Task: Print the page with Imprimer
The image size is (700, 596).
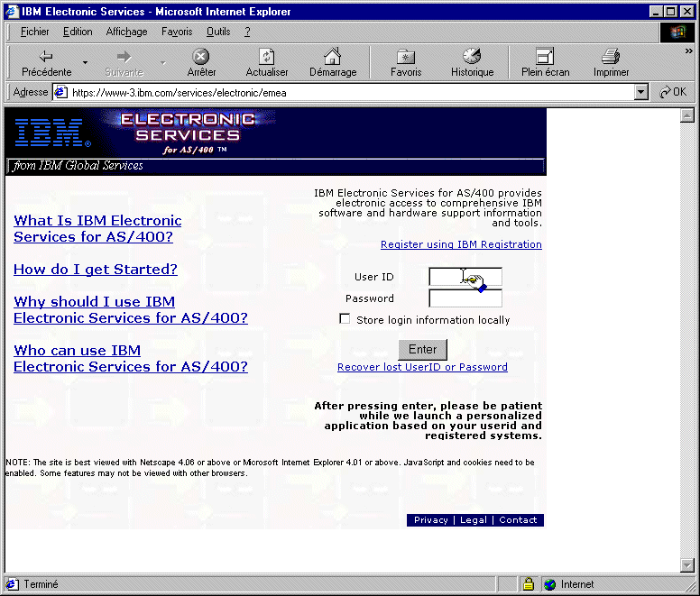Action: click(611, 62)
